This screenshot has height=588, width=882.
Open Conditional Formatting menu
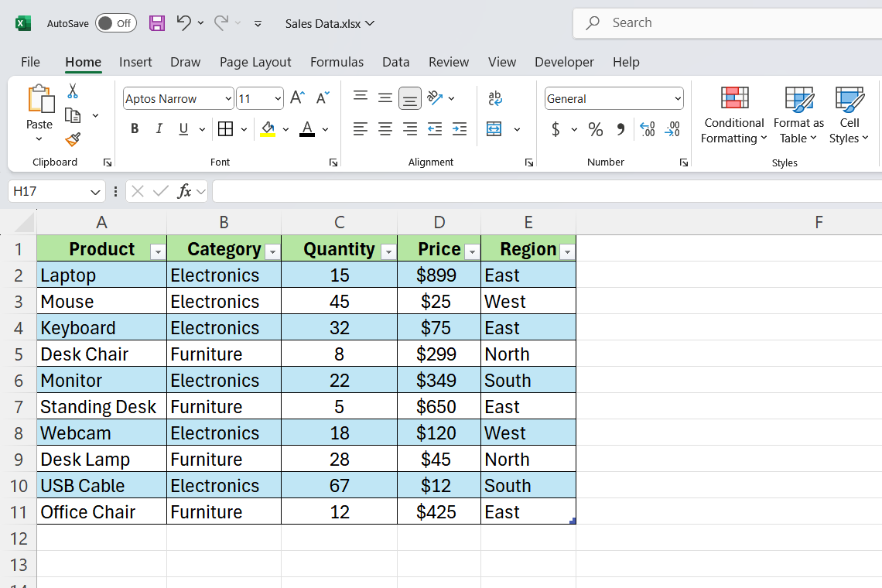[x=734, y=115]
